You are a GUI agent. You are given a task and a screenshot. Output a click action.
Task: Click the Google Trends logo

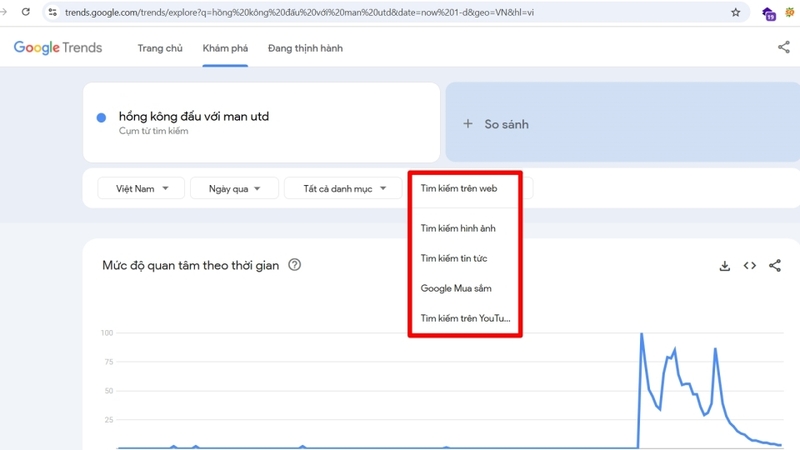(x=58, y=47)
